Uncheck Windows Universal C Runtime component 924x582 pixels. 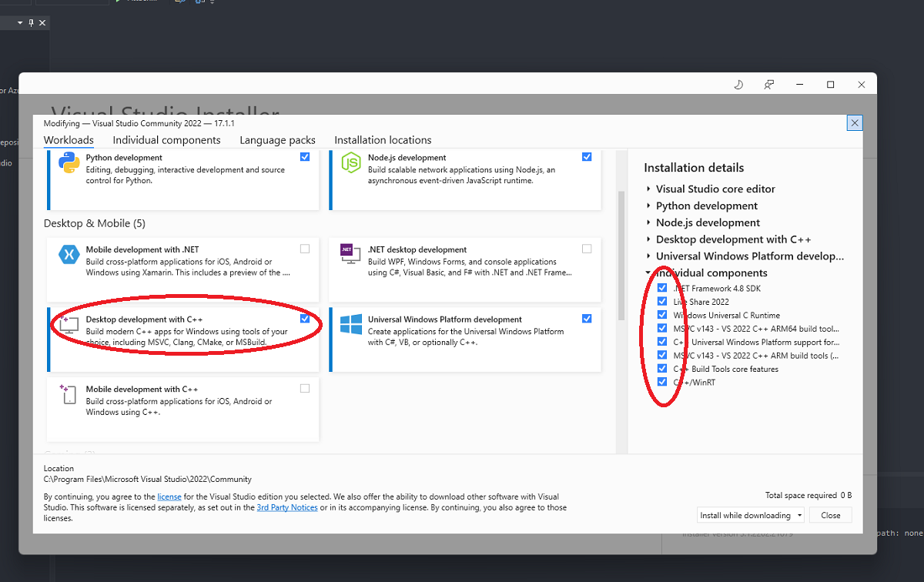(662, 315)
